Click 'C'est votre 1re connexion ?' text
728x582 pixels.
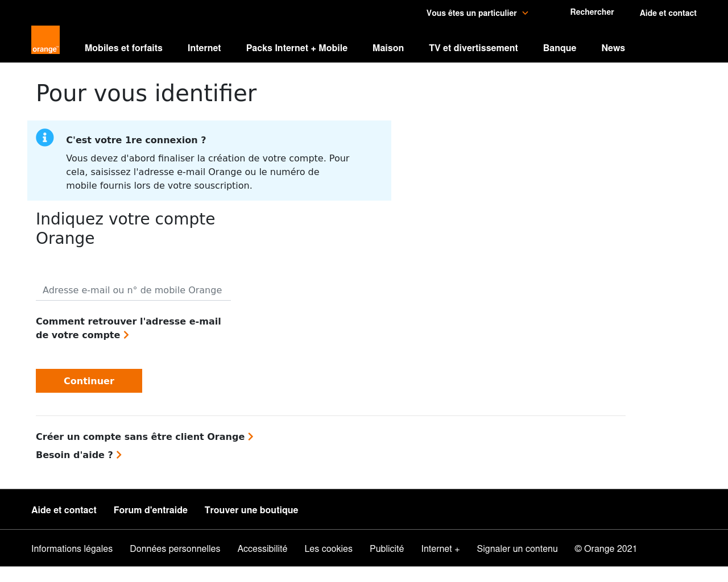[x=136, y=140]
